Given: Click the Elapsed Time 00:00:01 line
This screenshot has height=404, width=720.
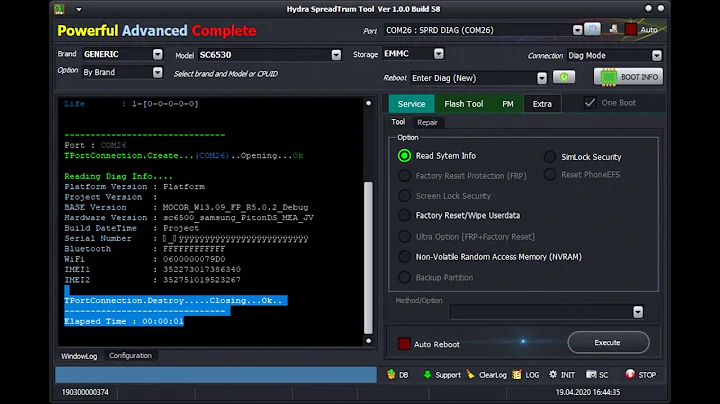Looking at the screenshot, I should 124,321.
